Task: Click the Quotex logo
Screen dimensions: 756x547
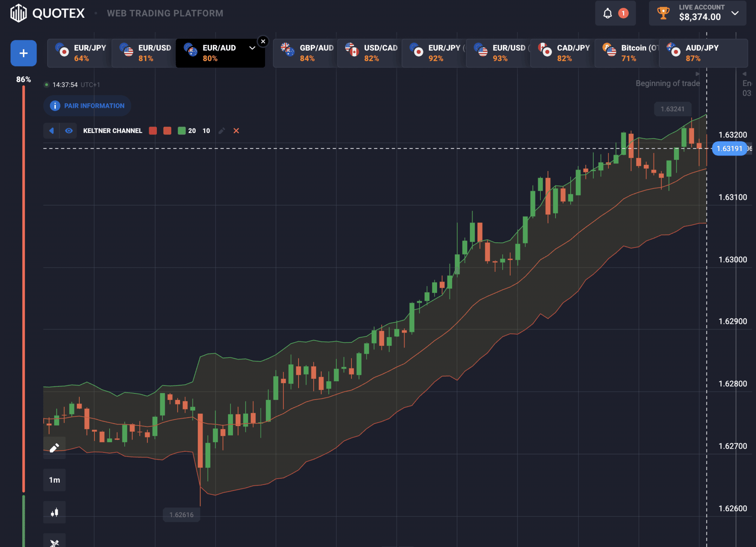Action: pyautogui.click(x=48, y=13)
